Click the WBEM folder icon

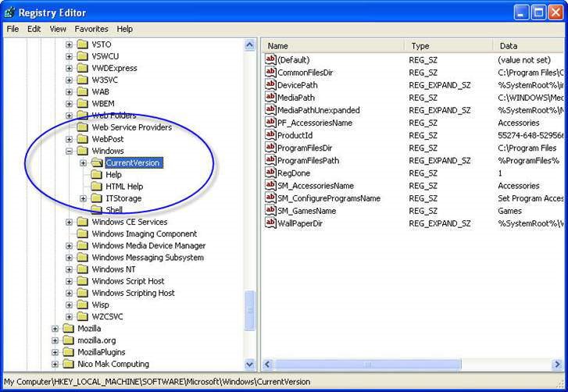83,104
